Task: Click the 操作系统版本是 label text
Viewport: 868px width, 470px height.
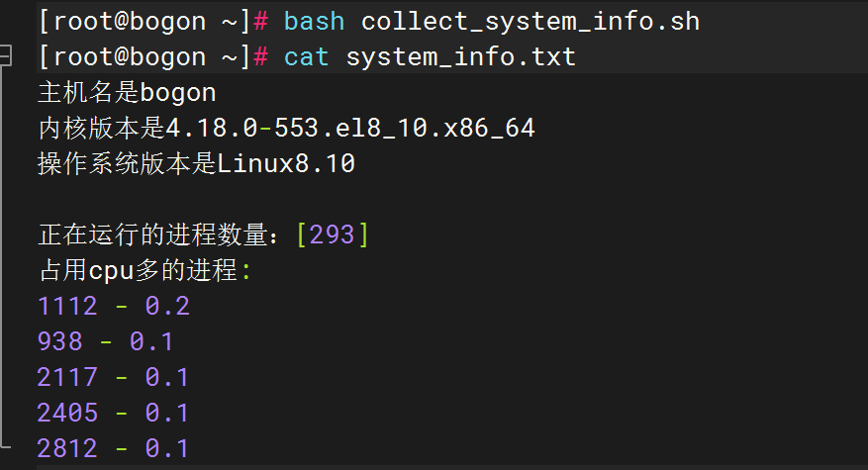Action: (127, 164)
